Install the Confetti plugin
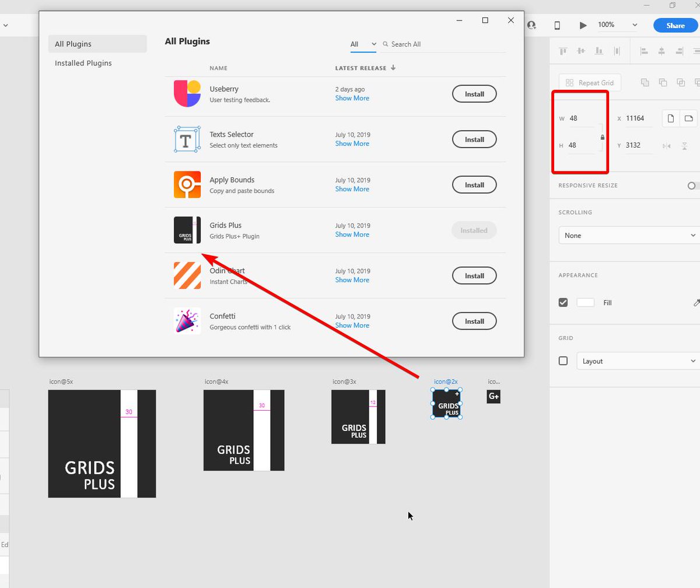The width and height of the screenshot is (700, 588). tap(474, 321)
